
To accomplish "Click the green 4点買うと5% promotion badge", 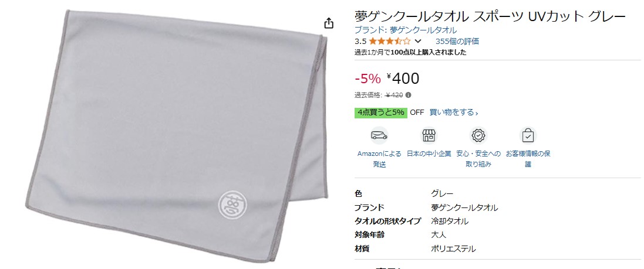I will pos(381,113).
